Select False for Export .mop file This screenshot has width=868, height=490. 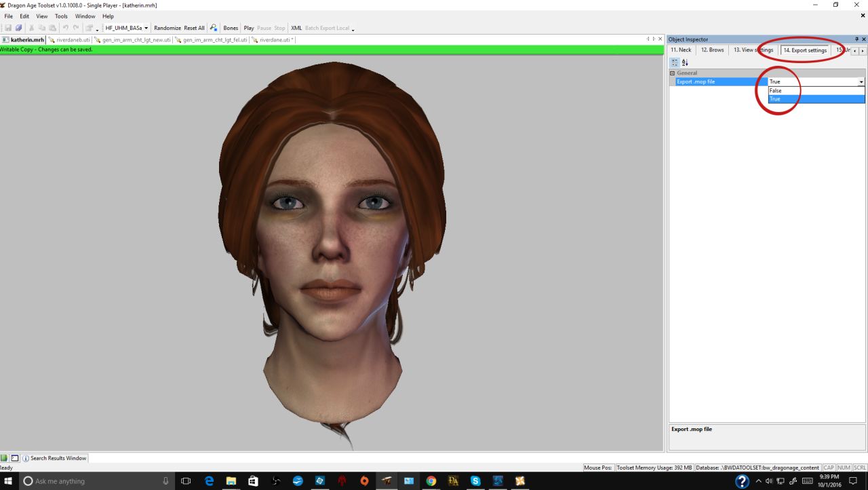(776, 90)
